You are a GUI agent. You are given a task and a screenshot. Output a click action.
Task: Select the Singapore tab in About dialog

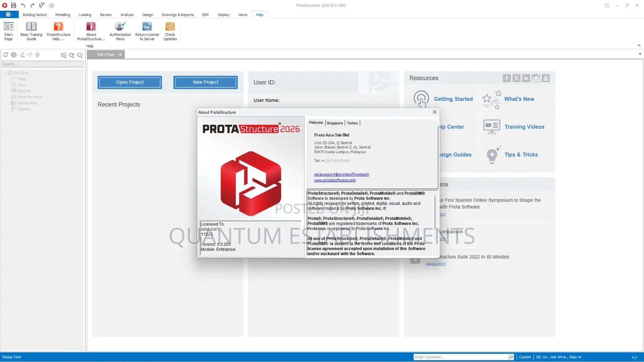pyautogui.click(x=335, y=123)
